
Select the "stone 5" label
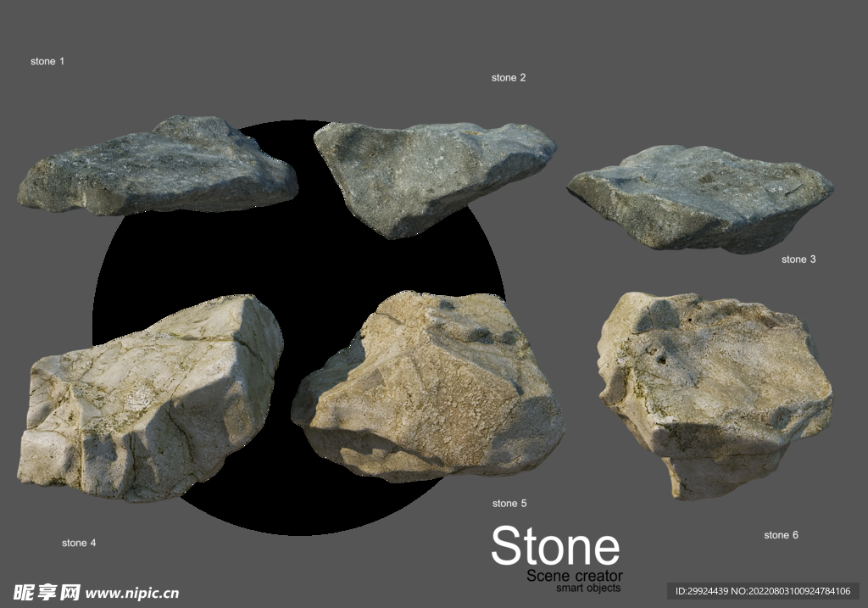point(509,504)
